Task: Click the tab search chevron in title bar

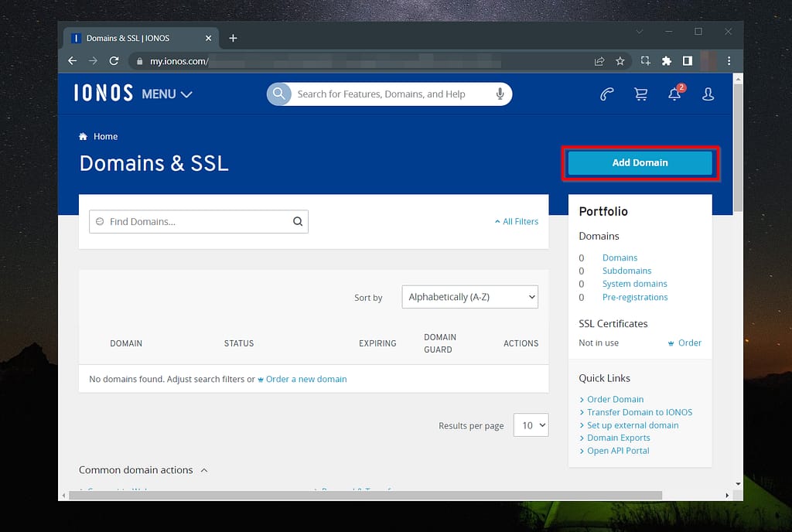Action: (640, 31)
